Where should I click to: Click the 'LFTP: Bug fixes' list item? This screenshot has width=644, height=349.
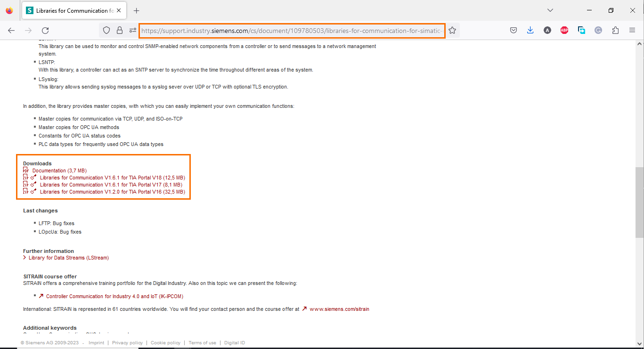pos(57,223)
